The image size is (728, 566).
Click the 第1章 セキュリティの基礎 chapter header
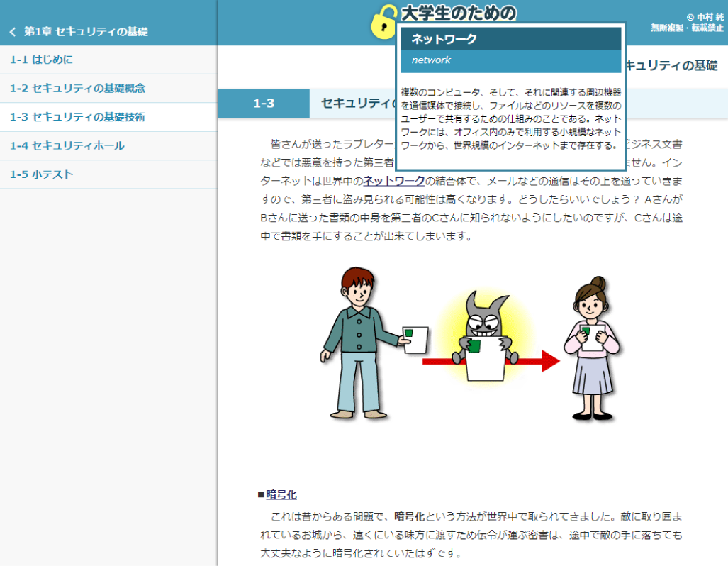tap(85, 32)
